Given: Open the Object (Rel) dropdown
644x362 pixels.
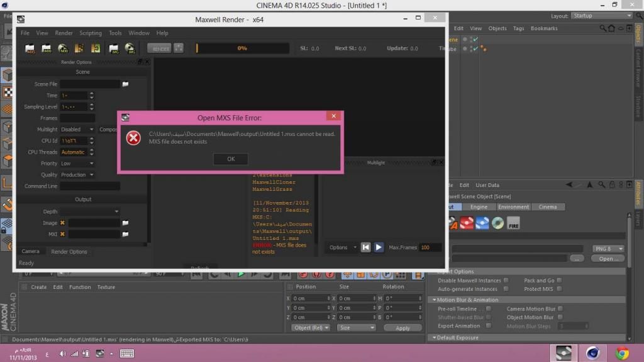Looking at the screenshot, I should click(311, 328).
